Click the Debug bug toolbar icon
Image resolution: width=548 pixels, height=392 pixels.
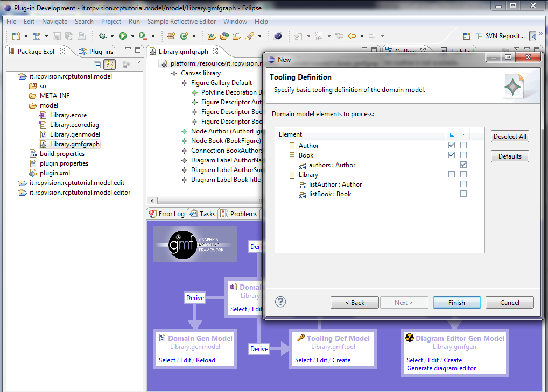pyautogui.click(x=102, y=36)
